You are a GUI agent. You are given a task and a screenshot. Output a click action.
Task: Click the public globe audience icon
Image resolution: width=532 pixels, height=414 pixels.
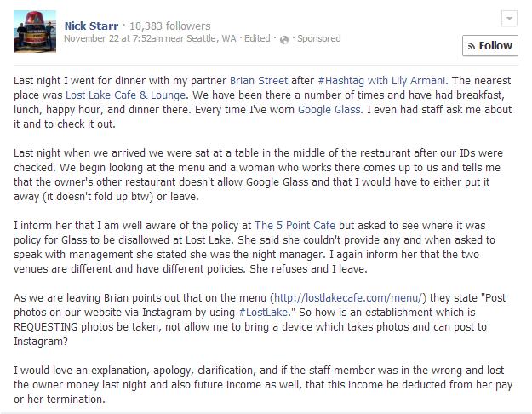284,40
